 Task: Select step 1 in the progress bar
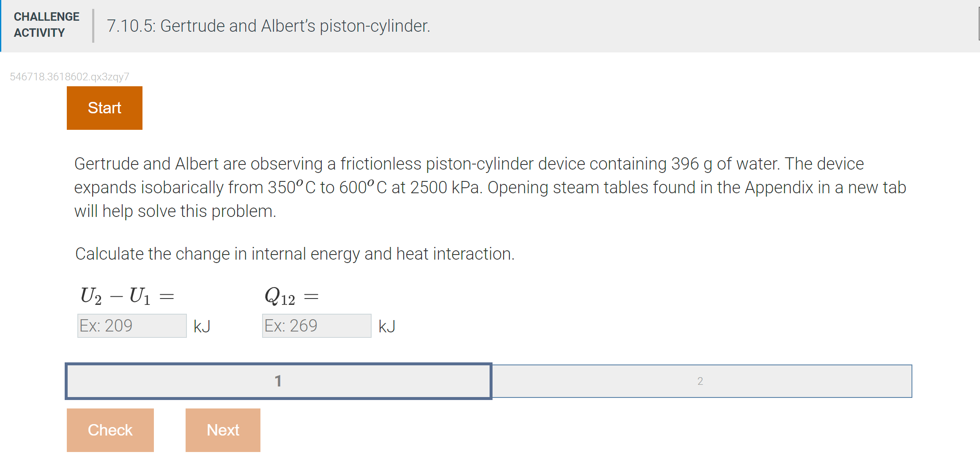point(278,381)
